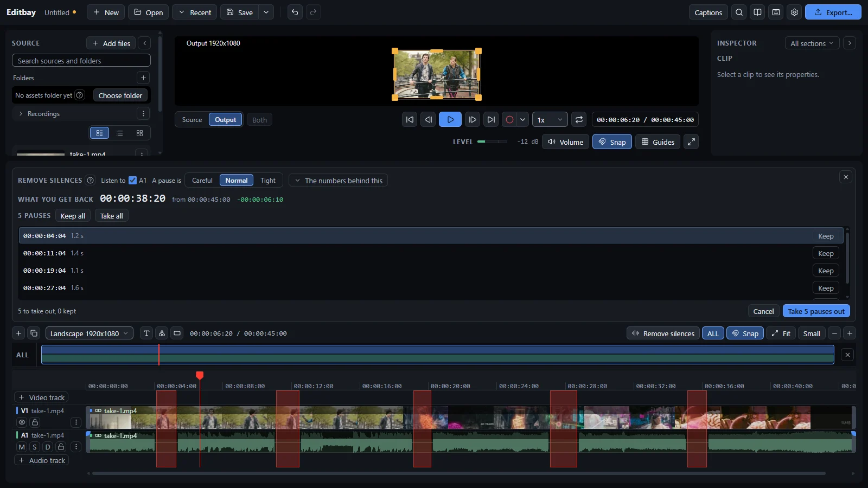Click the redo arrow icon
Viewport: 868px width, 488px height.
coord(313,12)
